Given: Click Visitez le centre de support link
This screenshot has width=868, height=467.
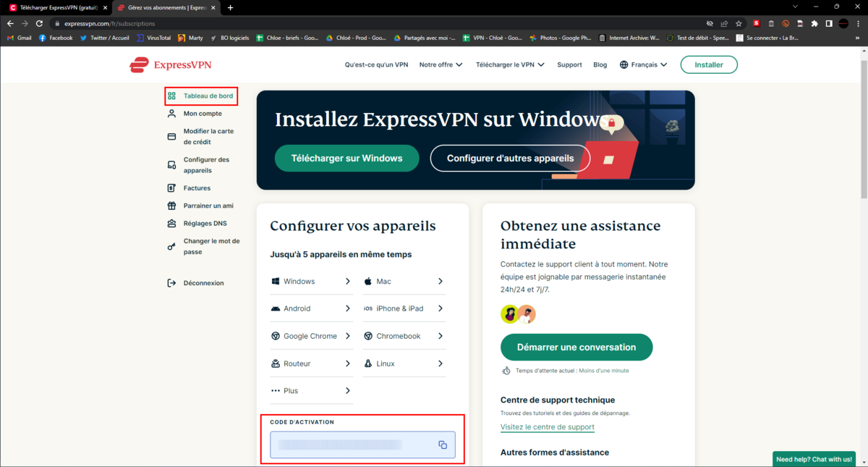Looking at the screenshot, I should (548, 427).
